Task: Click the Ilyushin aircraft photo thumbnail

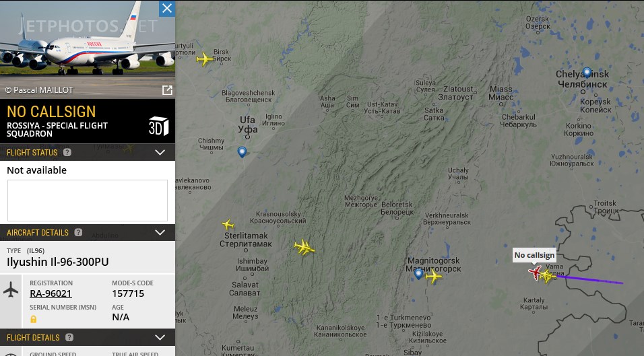Action: point(88,49)
